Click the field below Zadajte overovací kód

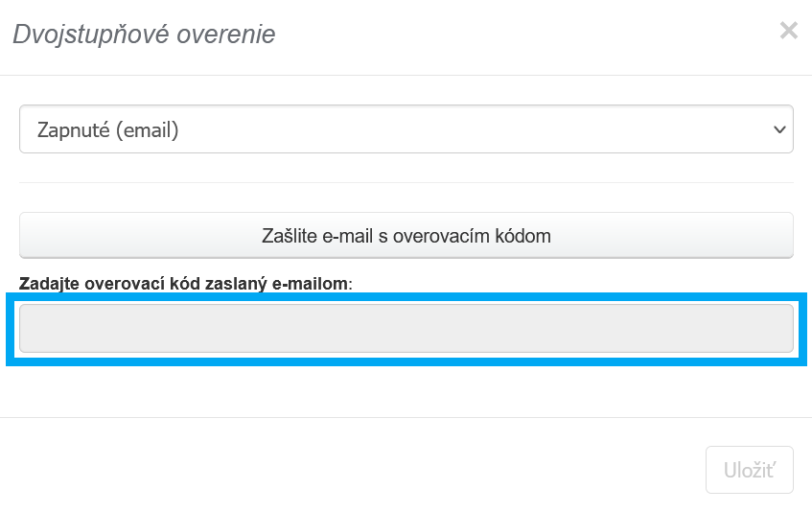point(406,329)
